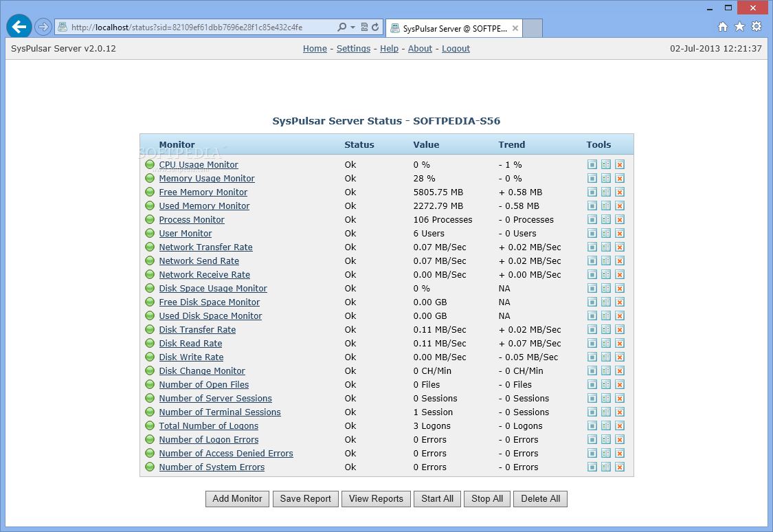Open the CPU Usage Monitor link
The width and height of the screenshot is (773, 532).
[x=199, y=165]
